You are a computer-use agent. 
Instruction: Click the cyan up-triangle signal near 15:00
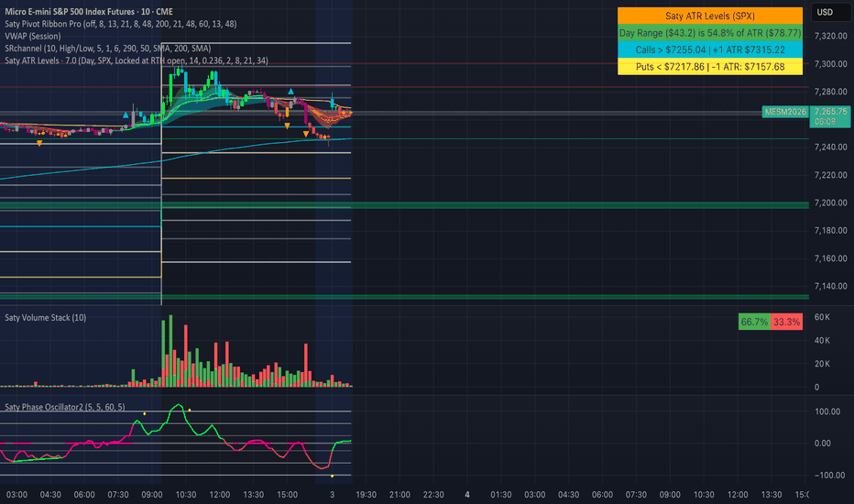pyautogui.click(x=290, y=92)
